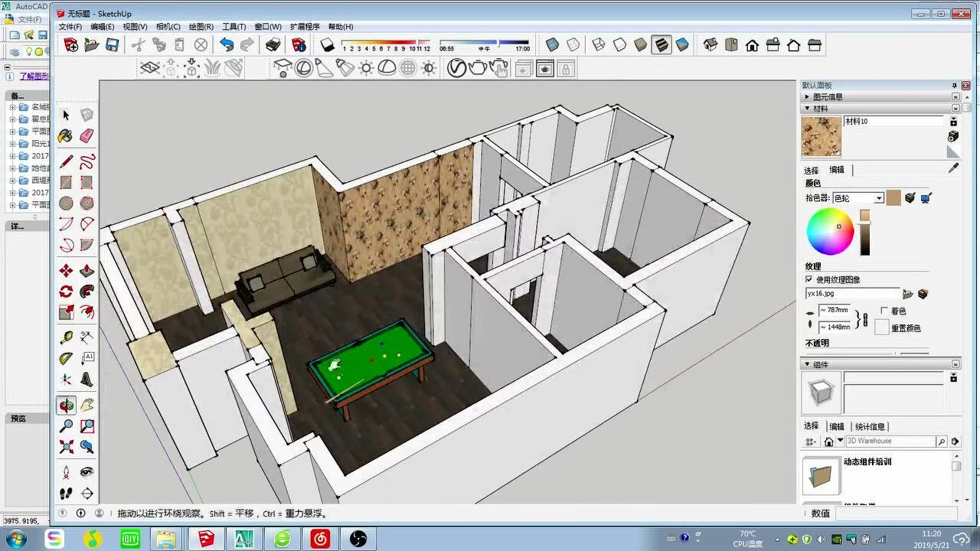Select the Rotate tool
The height and width of the screenshot is (551, 980).
click(67, 292)
